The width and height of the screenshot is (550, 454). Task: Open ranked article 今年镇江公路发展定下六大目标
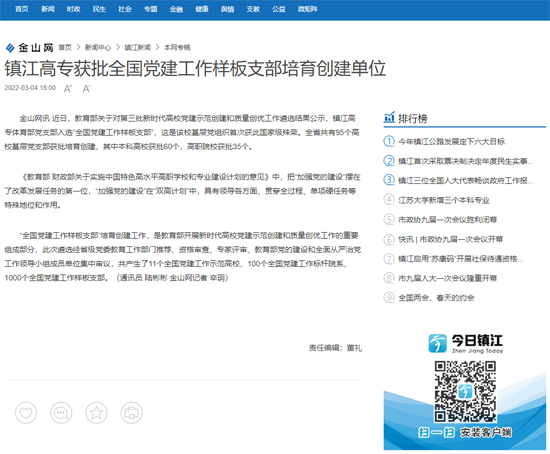point(451,141)
